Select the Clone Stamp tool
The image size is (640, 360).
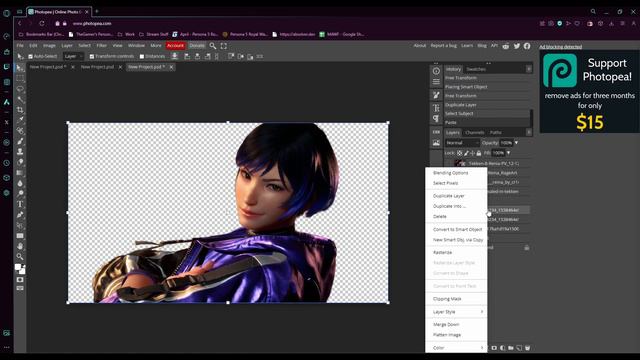(20, 151)
